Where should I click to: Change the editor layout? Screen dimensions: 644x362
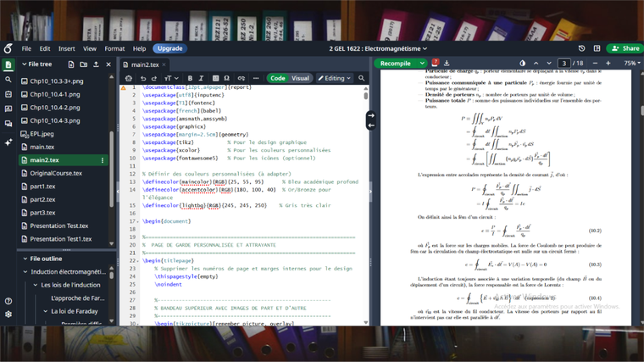click(x=597, y=48)
